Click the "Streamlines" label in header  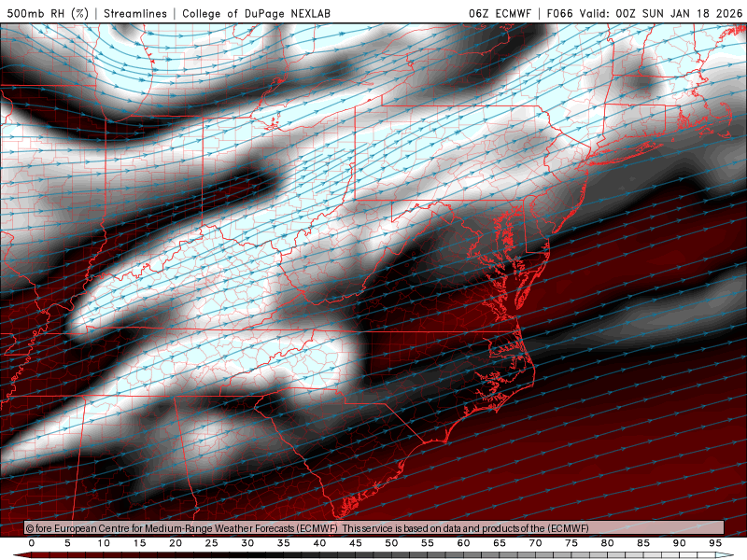[x=135, y=13]
